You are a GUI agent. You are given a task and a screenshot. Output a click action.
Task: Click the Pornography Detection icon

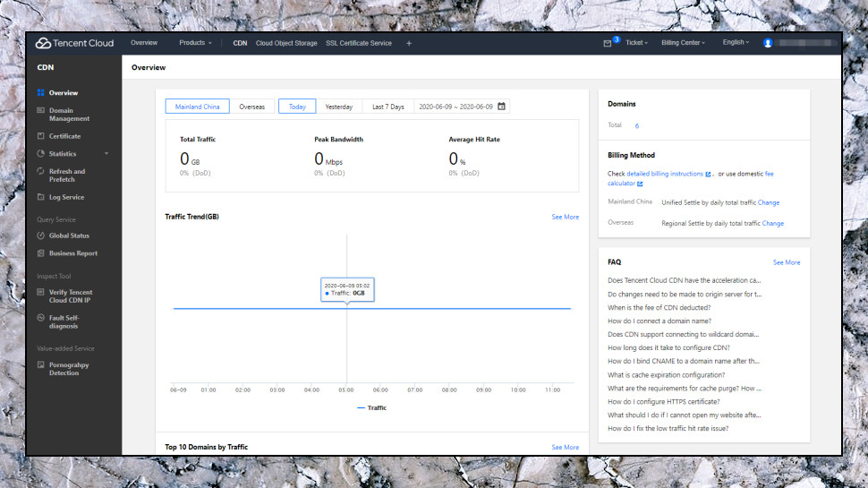(40, 365)
